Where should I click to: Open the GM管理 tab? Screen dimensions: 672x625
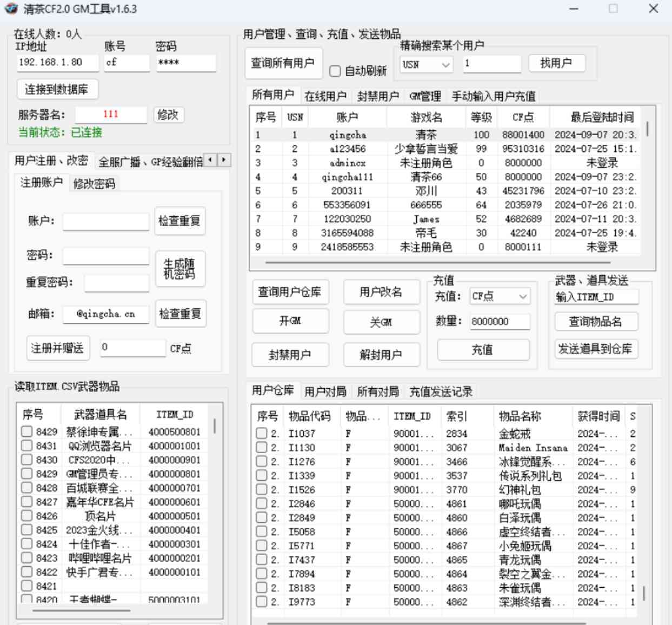(425, 96)
